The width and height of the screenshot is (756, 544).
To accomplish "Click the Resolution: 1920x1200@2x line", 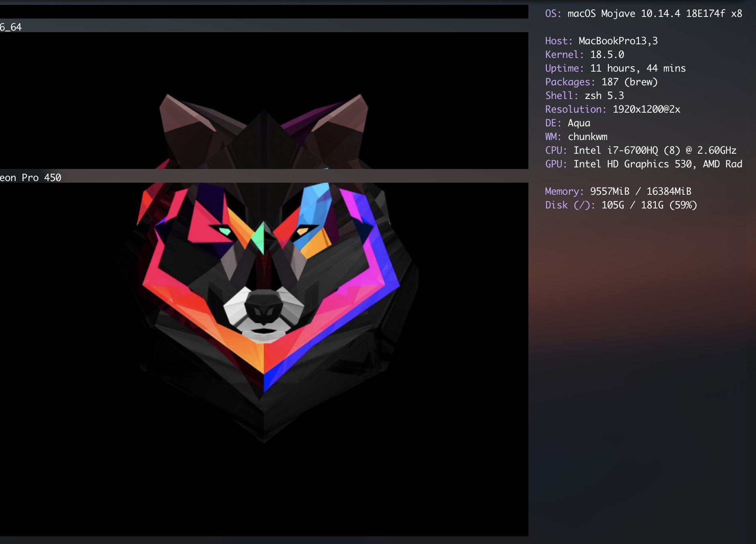I will 612,109.
